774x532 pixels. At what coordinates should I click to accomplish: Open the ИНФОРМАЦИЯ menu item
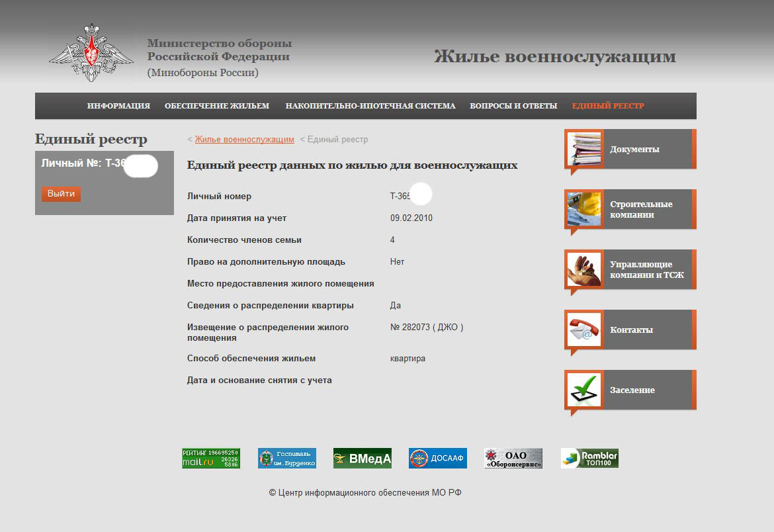[x=118, y=106]
